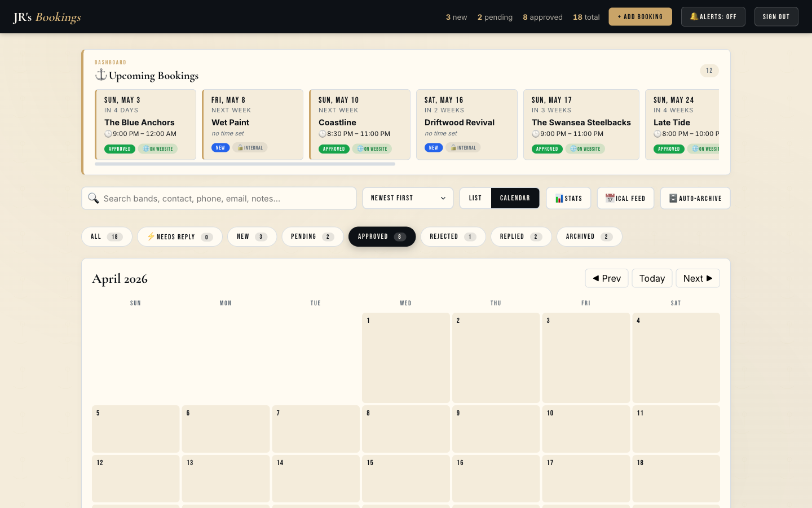Open the NEWEST FIRST sort dropdown
The height and width of the screenshot is (508, 812).
coord(408,198)
